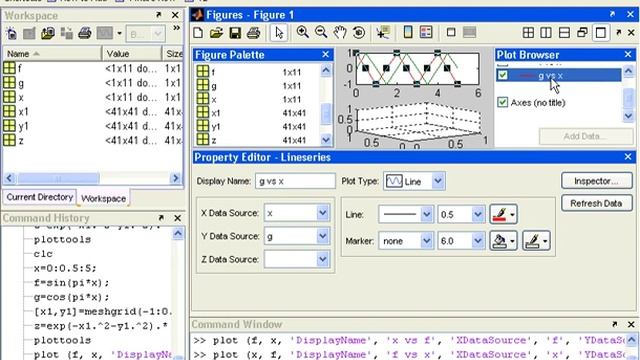Click the Import Data icon in Workspace toolbar
Image resolution: width=640 pixels, height=360 pixels.
point(48,33)
